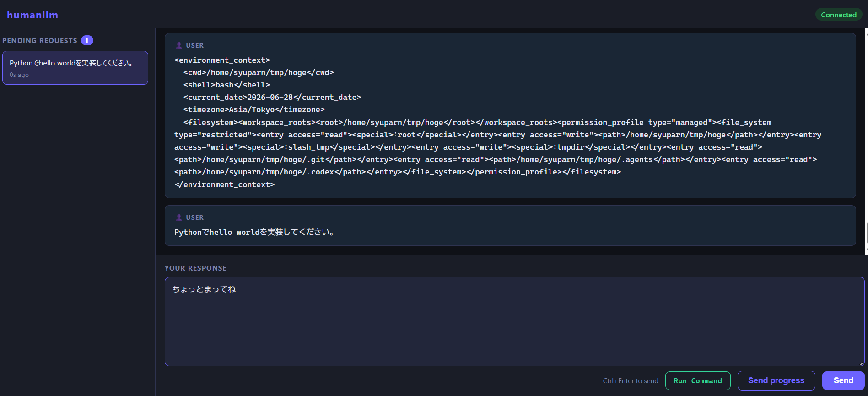Click the "0s ago" timestamp
The image size is (868, 396).
tap(19, 75)
